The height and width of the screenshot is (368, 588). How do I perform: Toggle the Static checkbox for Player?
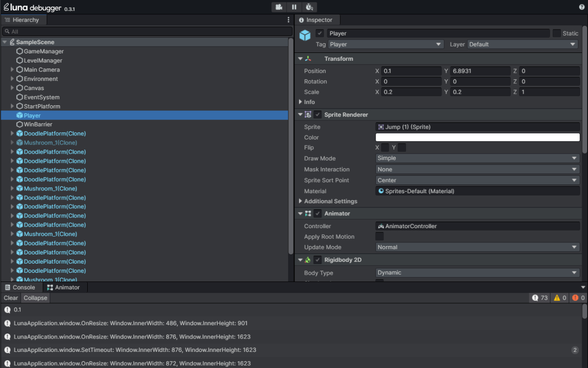pyautogui.click(x=557, y=33)
